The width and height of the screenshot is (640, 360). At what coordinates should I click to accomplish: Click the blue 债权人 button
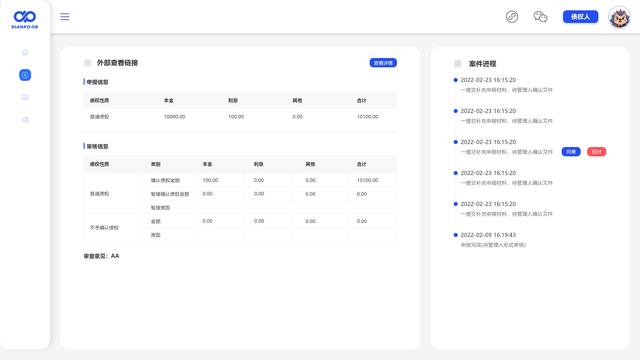[580, 17]
